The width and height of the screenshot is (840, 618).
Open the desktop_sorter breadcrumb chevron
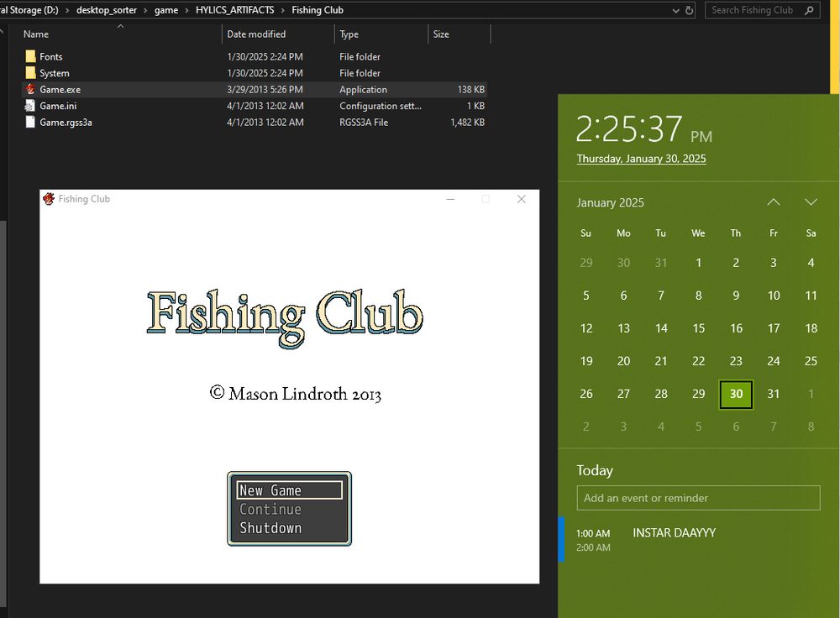tap(145, 10)
